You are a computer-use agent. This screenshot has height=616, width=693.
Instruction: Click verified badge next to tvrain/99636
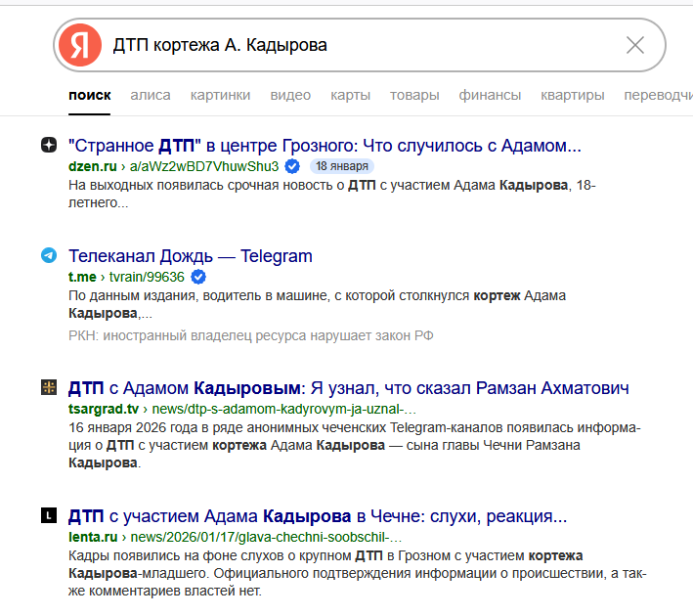coord(198,277)
